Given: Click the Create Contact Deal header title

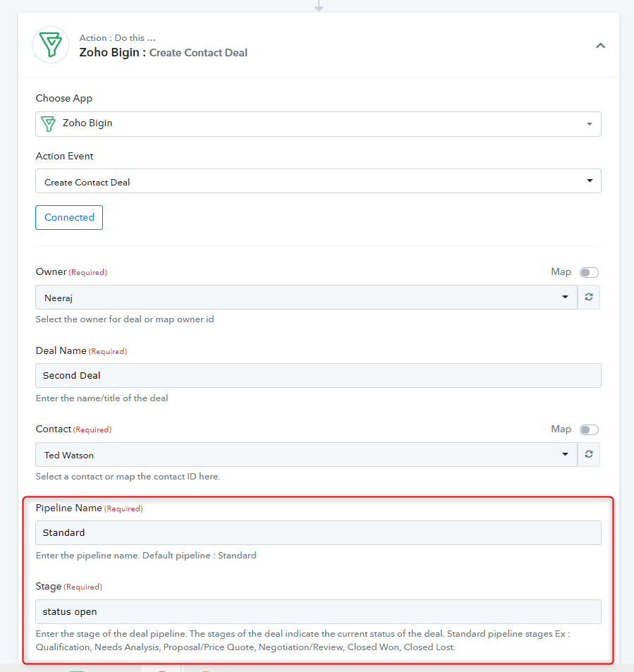Looking at the screenshot, I should [x=198, y=53].
